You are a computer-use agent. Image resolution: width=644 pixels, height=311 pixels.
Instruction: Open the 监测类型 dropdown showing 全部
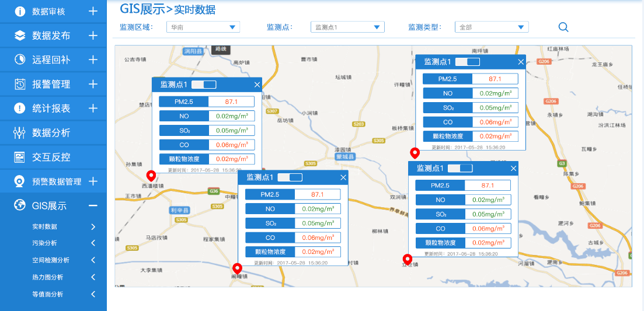tap(492, 27)
